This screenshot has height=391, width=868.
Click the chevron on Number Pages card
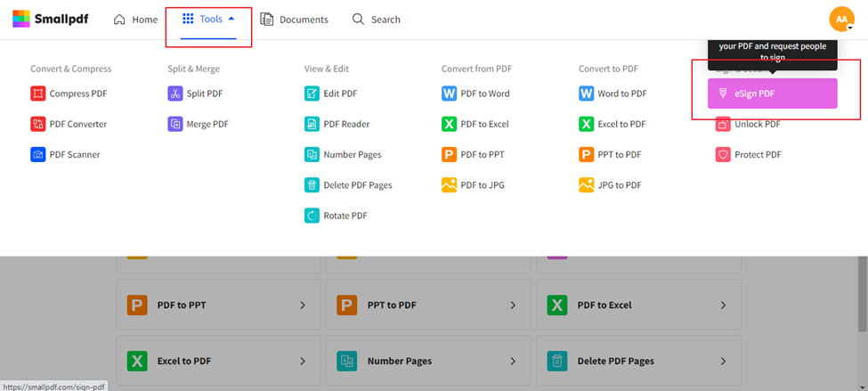click(513, 361)
